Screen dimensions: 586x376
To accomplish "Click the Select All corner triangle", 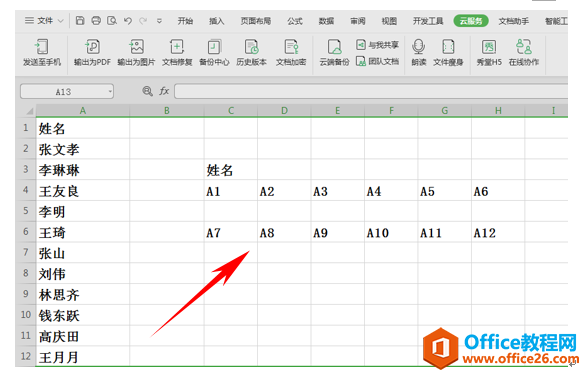I will tap(30, 111).
